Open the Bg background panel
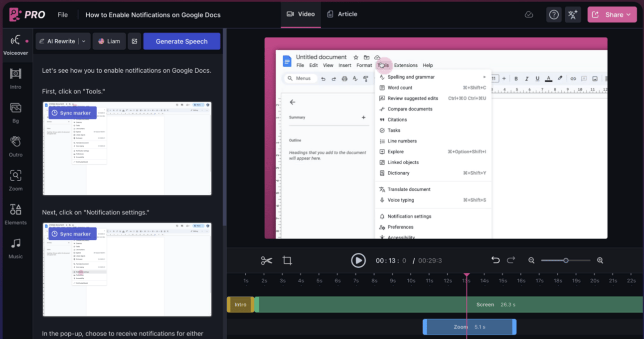Viewport: 644px width, 339px height. coord(15,112)
